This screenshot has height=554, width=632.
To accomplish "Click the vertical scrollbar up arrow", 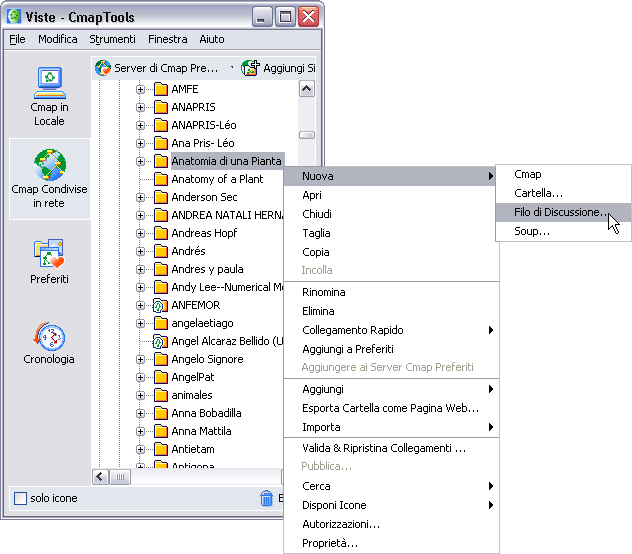I will 307,89.
